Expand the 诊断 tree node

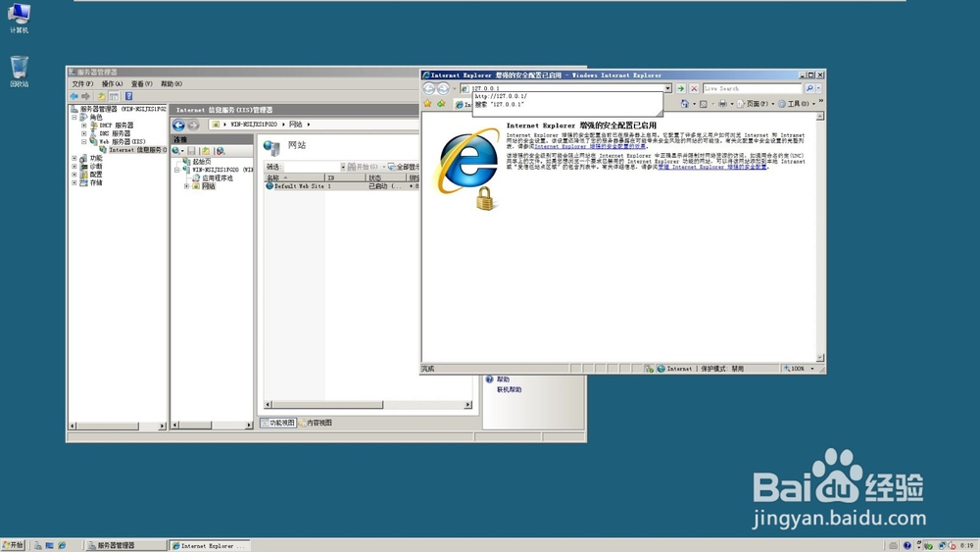click(x=74, y=167)
